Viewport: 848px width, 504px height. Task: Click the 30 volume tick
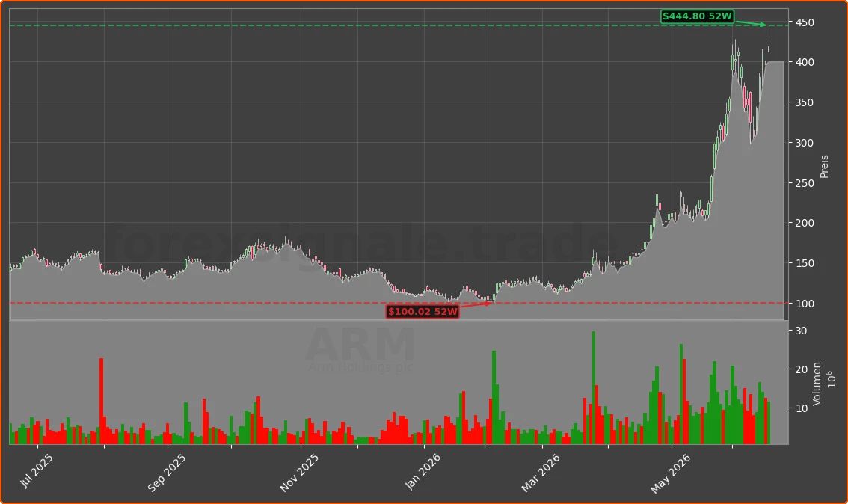point(802,331)
